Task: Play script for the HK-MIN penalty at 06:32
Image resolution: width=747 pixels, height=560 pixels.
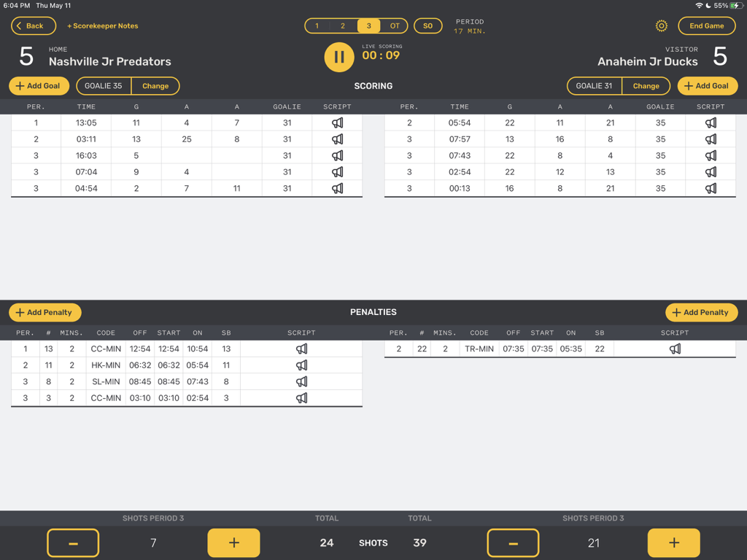Action: point(301,365)
